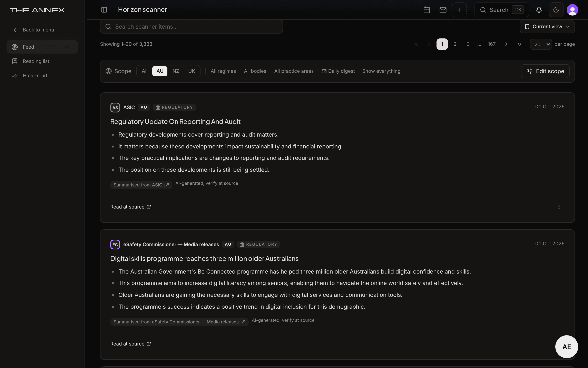The height and width of the screenshot is (368, 588).
Task: Go to page 2
Action: [x=455, y=44]
